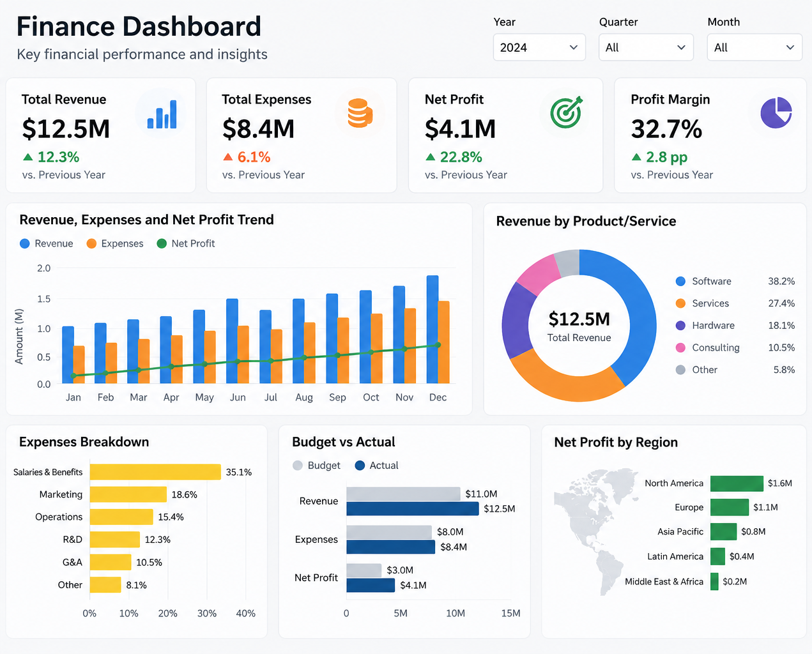Viewport: 812px width, 654px height.
Task: Click the Other legend dot in donut chart
Action: (680, 370)
